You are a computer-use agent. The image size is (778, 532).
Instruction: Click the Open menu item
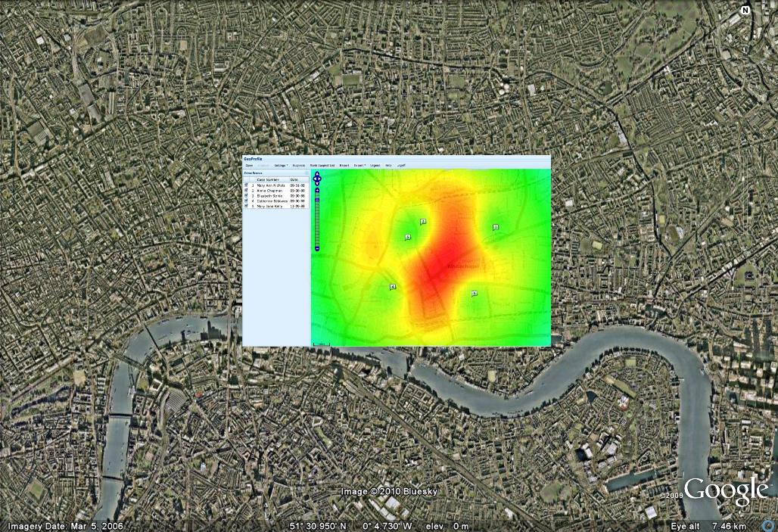click(x=248, y=165)
